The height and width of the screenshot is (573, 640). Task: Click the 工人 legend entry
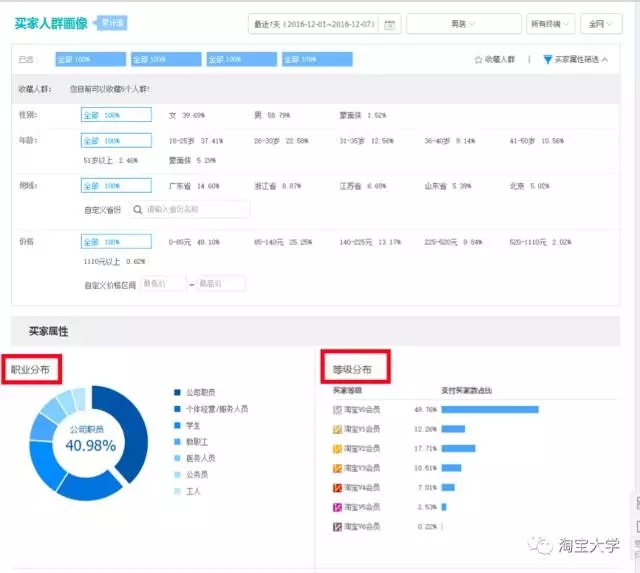187,491
